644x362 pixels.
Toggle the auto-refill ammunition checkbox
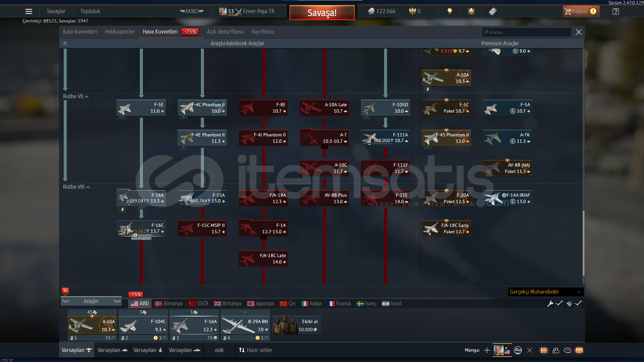tap(578, 304)
